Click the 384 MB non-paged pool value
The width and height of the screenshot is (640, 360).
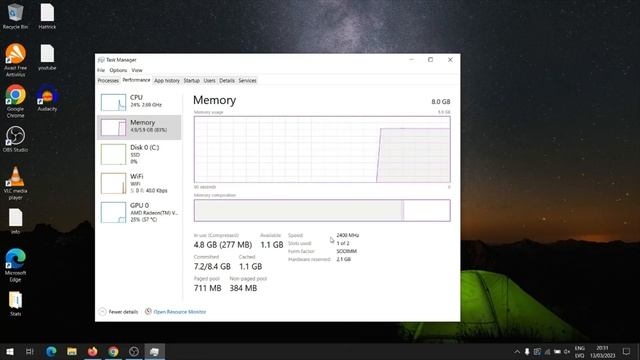point(243,288)
